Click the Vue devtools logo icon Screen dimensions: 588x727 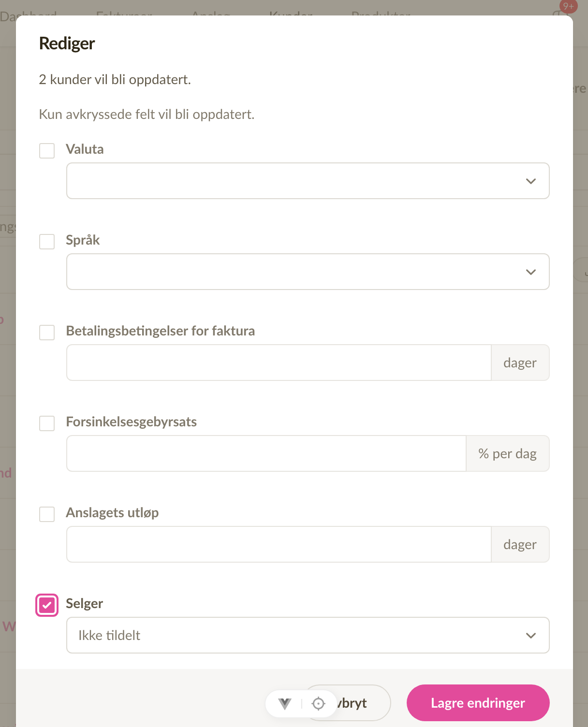click(x=285, y=704)
